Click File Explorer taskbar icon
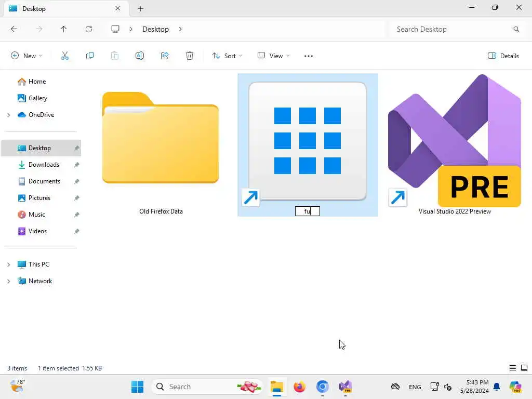 (277, 387)
